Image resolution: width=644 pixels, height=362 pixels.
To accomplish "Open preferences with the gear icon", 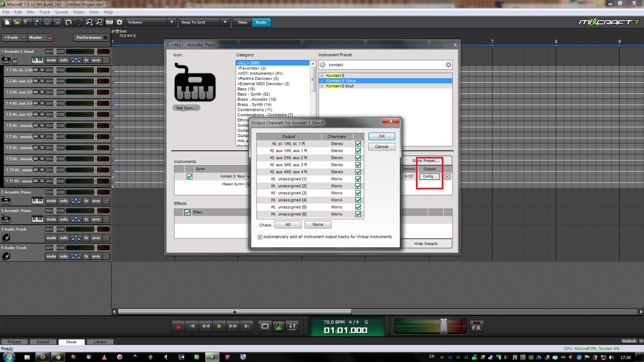I will [120, 22].
